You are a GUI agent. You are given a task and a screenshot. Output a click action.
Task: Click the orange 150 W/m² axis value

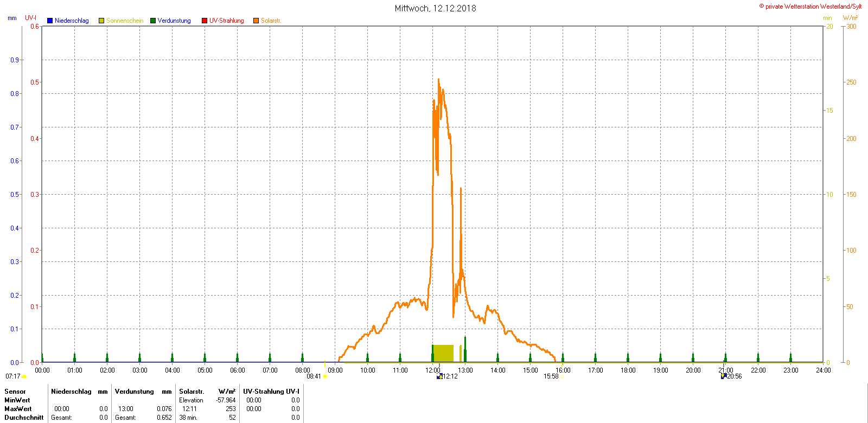pyautogui.click(x=852, y=195)
